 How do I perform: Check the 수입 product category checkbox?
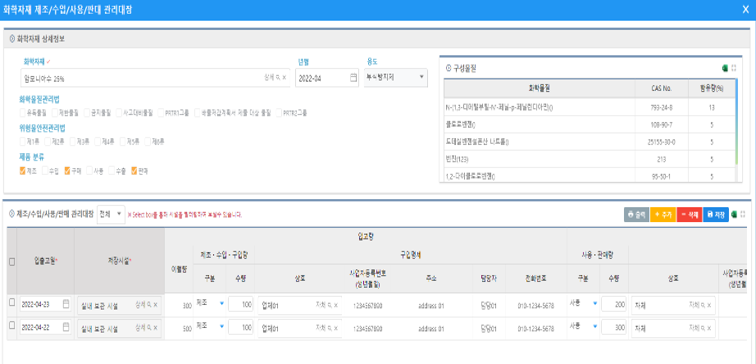coord(45,171)
